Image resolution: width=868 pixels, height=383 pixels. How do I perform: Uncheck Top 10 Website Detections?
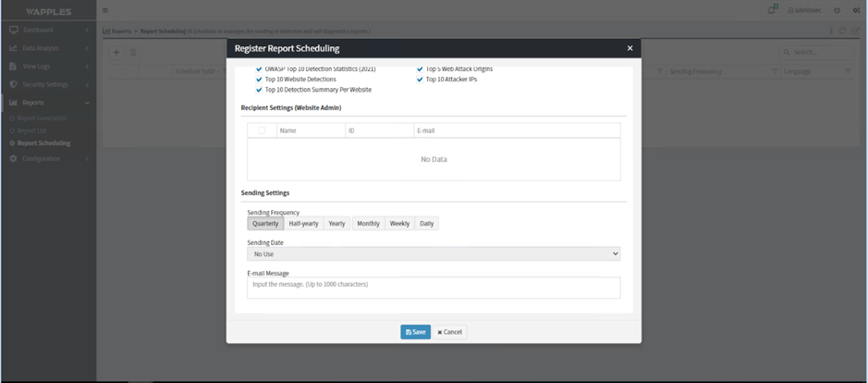(259, 80)
